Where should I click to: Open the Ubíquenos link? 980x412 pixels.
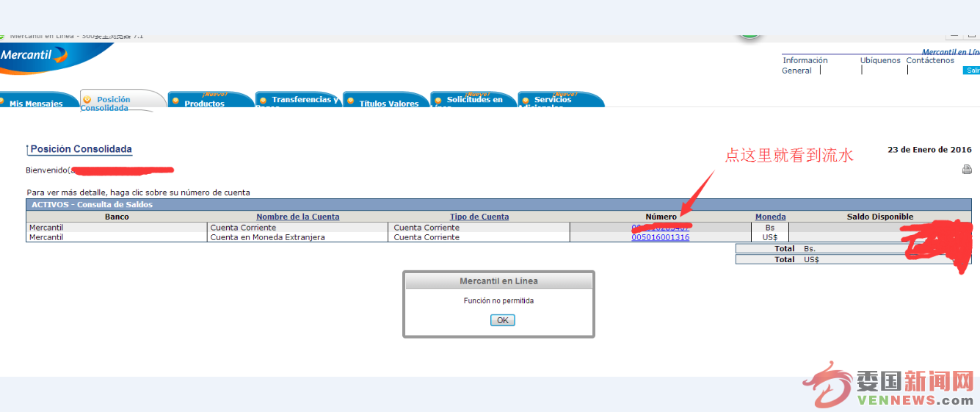880,60
